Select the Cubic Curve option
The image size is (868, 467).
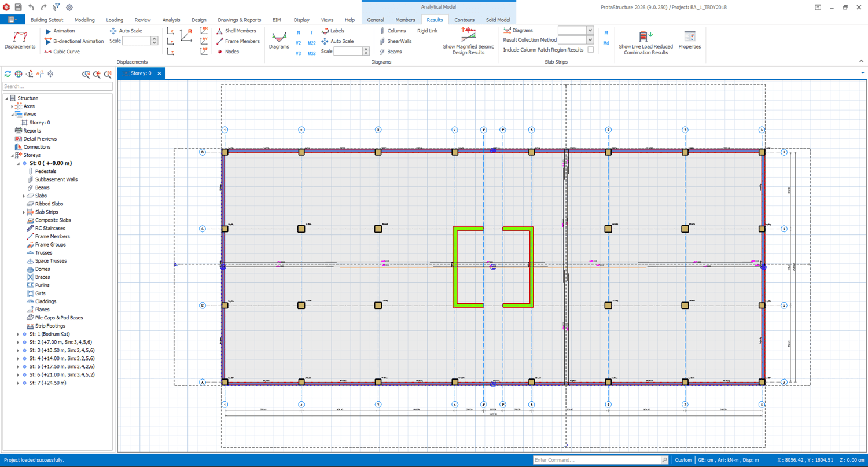pyautogui.click(x=62, y=52)
